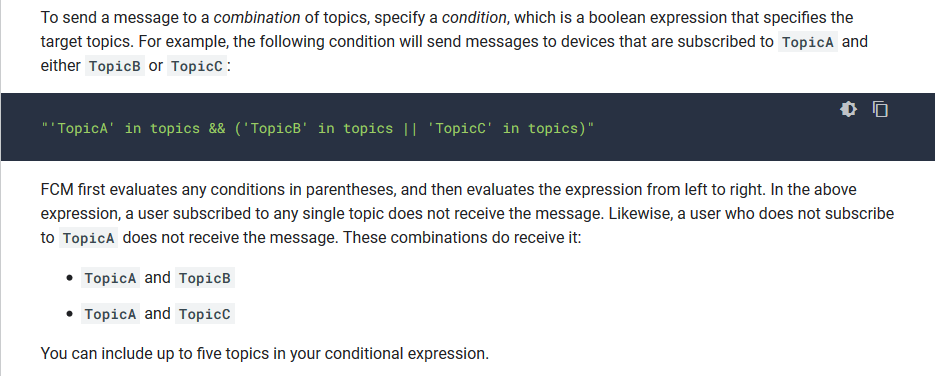Click TopicA in the second bullet item
This screenshot has height=376, width=935.
pyautogui.click(x=110, y=314)
